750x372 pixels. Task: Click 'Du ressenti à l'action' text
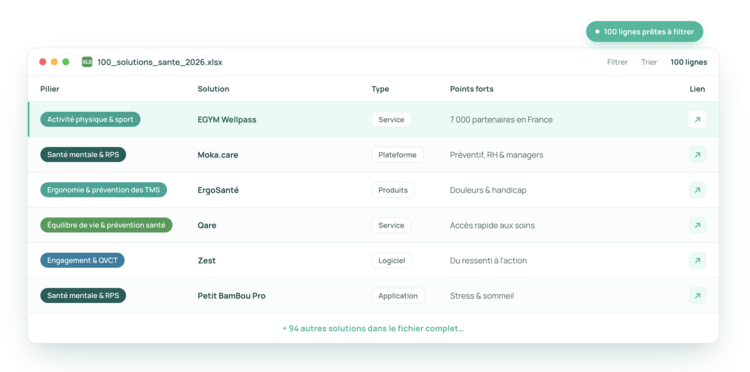pyautogui.click(x=488, y=261)
